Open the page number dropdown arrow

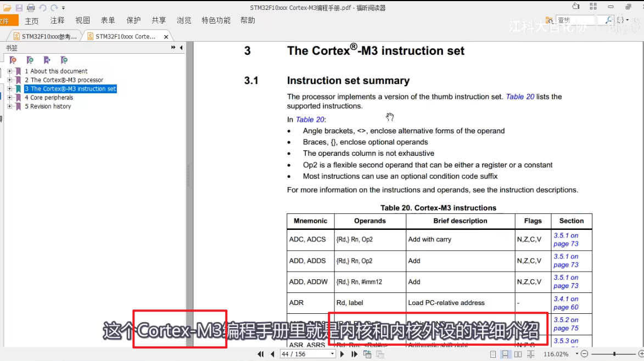pos(332,354)
